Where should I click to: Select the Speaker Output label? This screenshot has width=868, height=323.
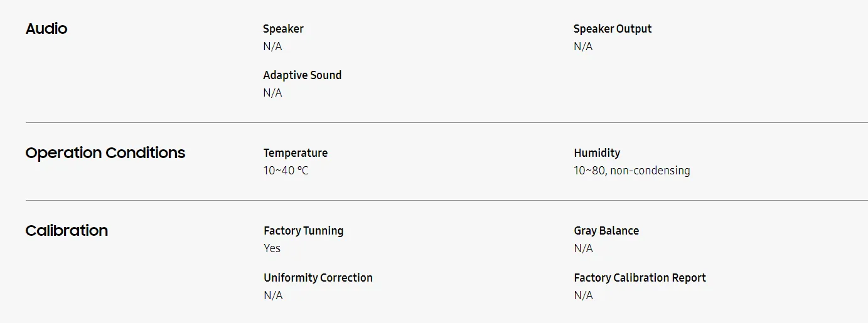(613, 29)
